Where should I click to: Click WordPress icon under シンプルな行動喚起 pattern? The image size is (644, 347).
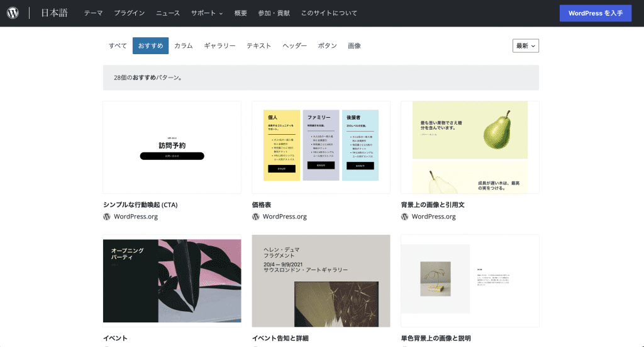coord(107,217)
